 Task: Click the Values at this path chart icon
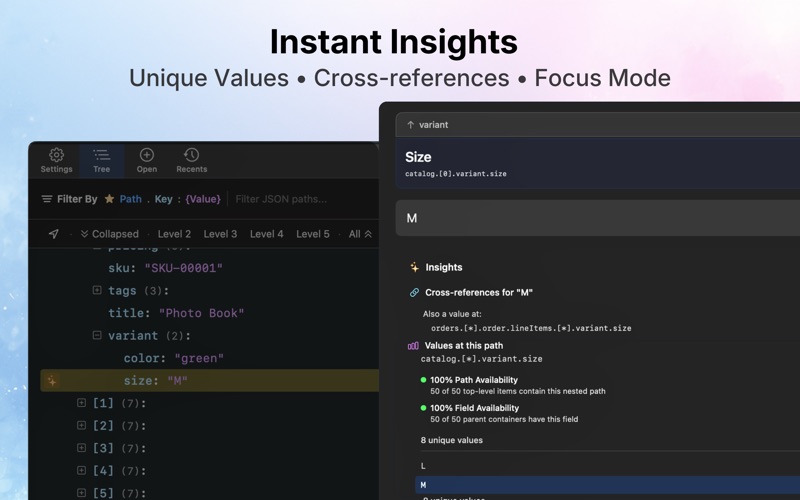point(413,345)
